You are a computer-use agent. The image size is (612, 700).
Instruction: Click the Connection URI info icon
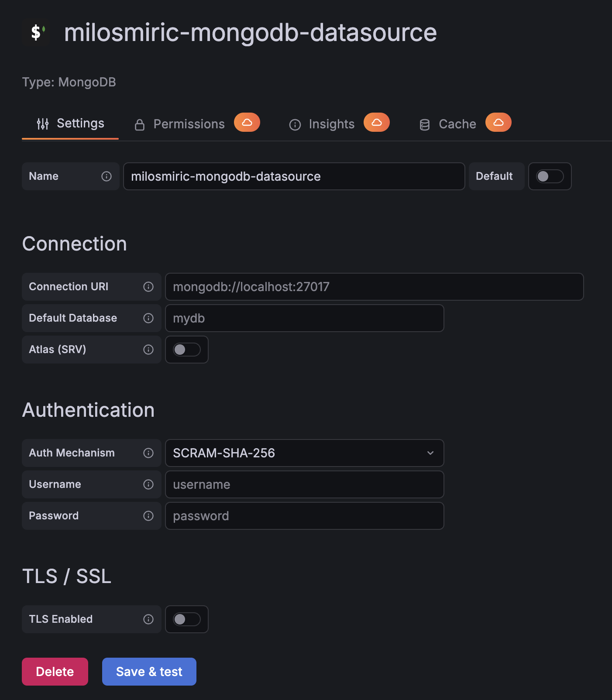[148, 287]
